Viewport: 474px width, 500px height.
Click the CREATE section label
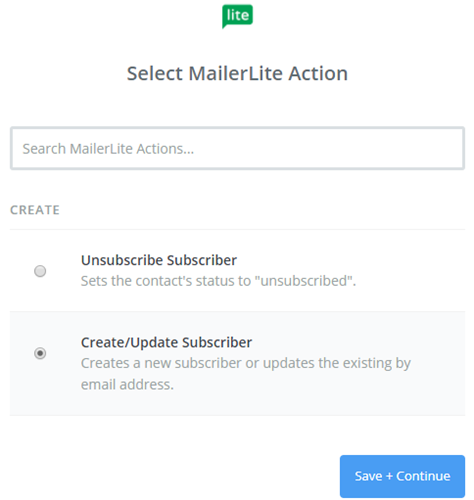coord(35,210)
